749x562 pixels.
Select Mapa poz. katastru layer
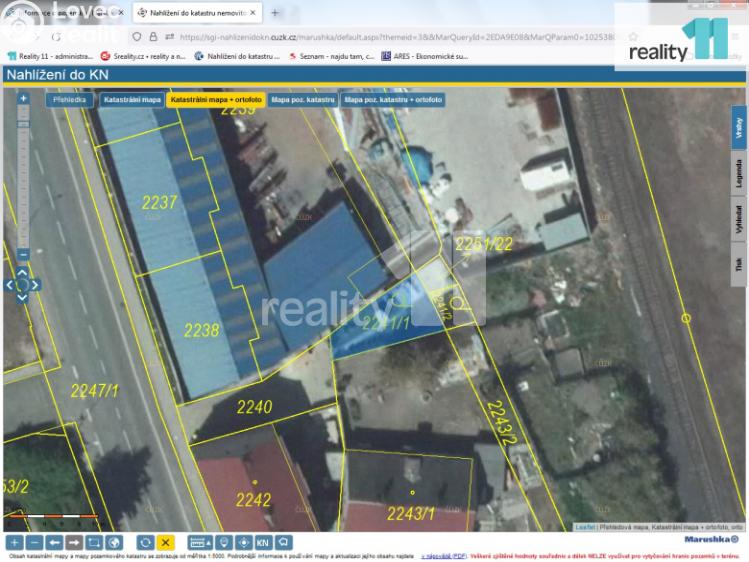[x=303, y=100]
